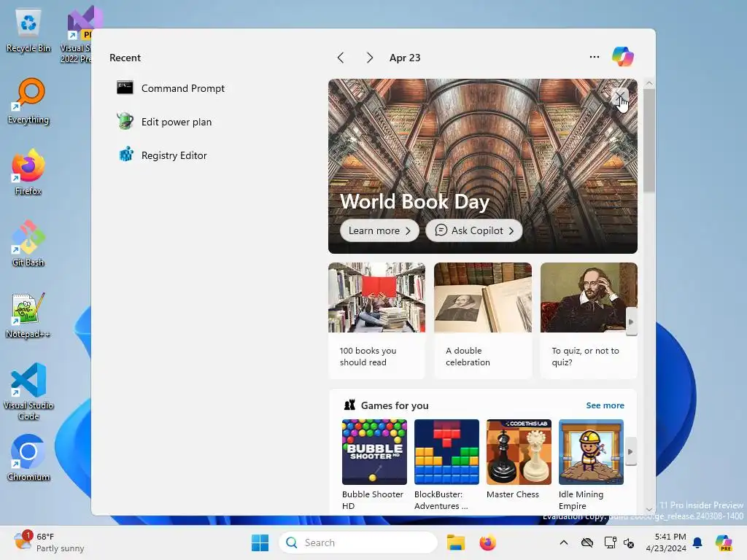Screen dimensions: 747x560
Task: Select Everything desktop shortcut
Action: tap(28, 101)
